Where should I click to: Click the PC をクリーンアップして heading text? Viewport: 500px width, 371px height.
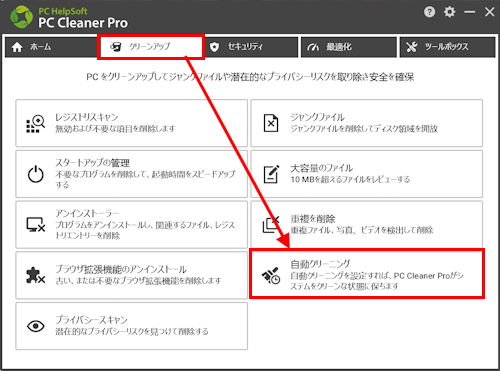point(250,77)
